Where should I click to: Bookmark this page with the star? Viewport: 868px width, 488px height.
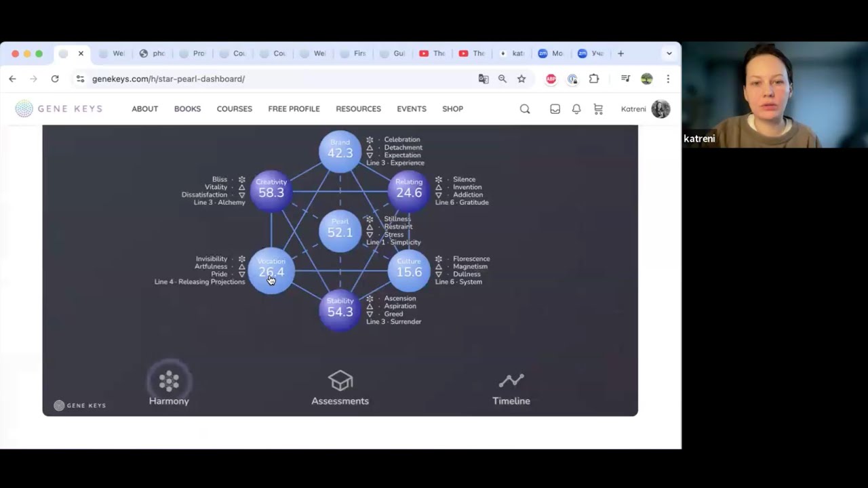pos(521,79)
